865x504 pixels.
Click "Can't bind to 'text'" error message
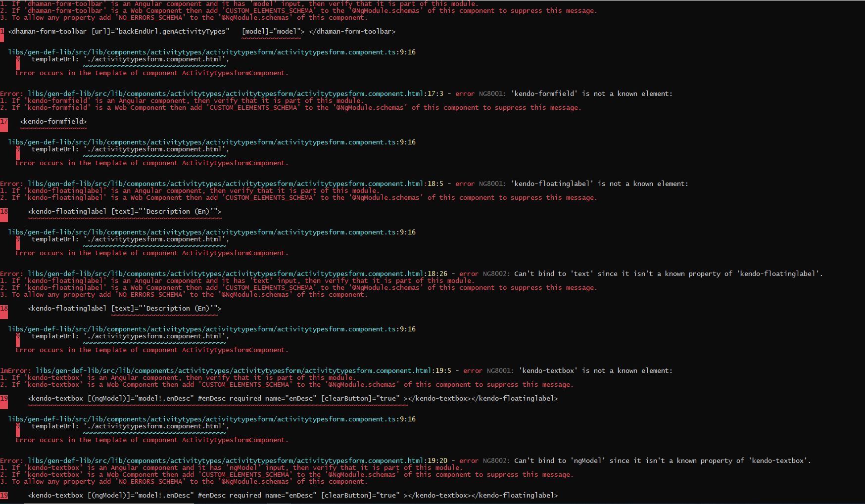point(668,274)
